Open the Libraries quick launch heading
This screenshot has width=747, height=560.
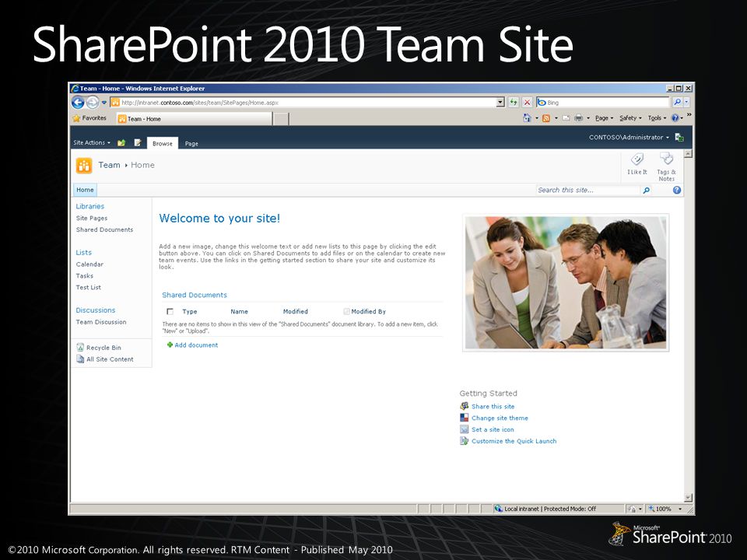[90, 206]
